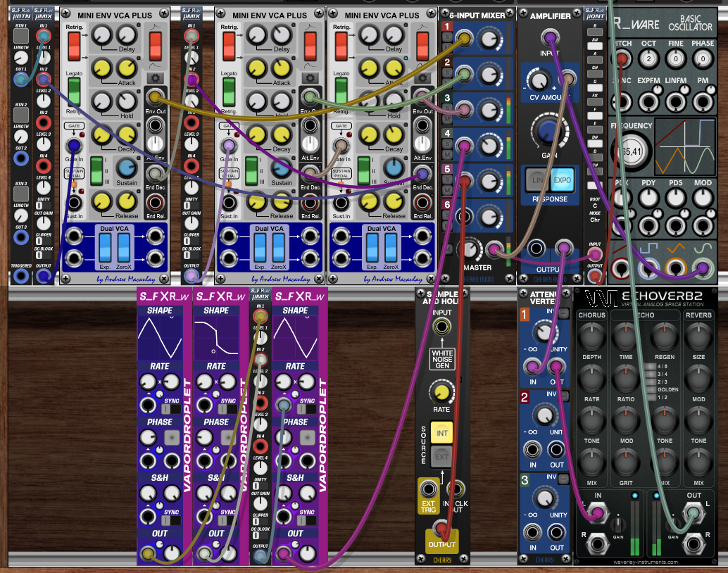Toggle RATE SYNC switch on first Vapordroplet
The image size is (728, 573).
click(x=171, y=409)
